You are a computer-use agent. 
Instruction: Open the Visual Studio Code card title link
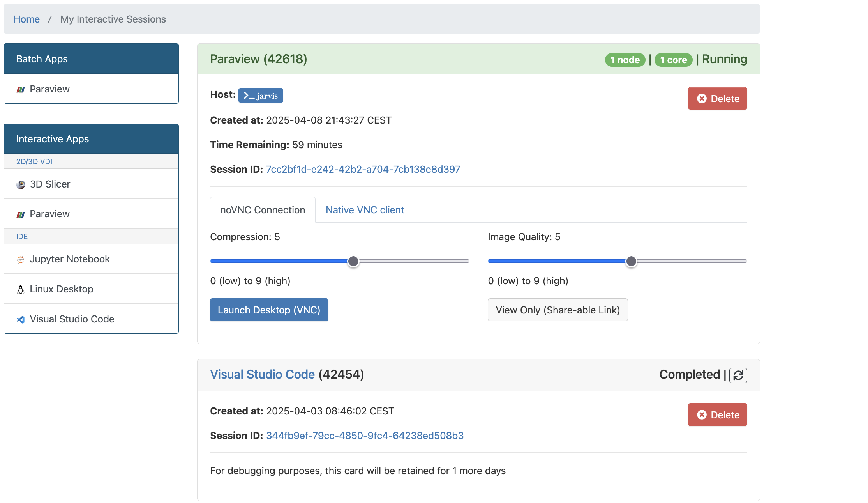pos(262,374)
